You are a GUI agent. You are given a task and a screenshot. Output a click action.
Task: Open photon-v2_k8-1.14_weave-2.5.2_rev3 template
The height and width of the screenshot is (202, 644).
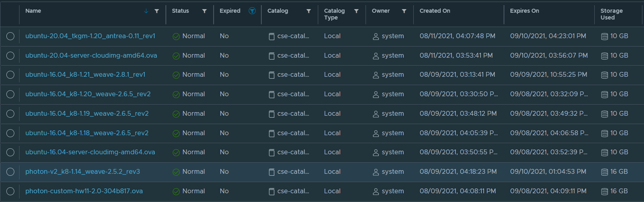[x=82, y=172]
